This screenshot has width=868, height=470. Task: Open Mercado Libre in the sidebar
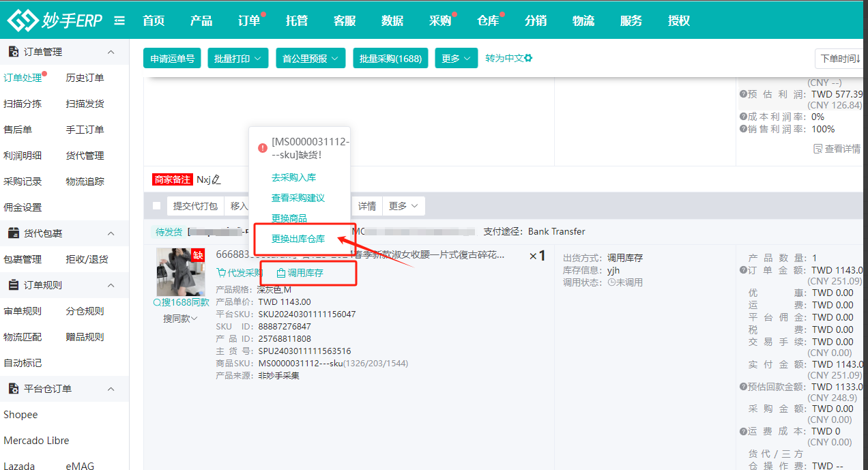click(36, 441)
